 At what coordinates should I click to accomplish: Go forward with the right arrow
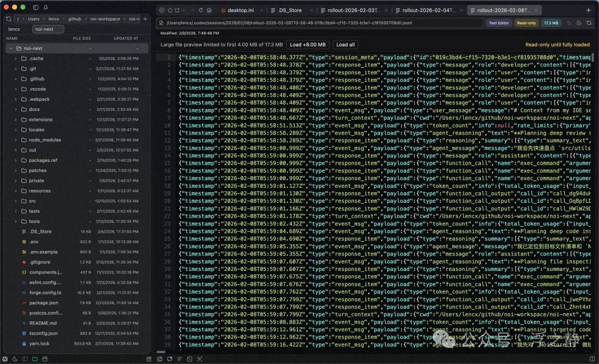click(x=192, y=11)
